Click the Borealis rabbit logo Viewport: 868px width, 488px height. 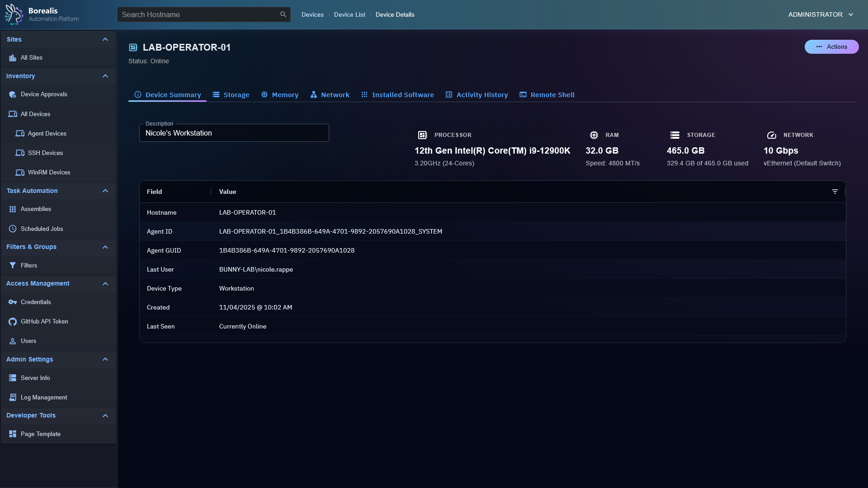pyautogui.click(x=14, y=14)
